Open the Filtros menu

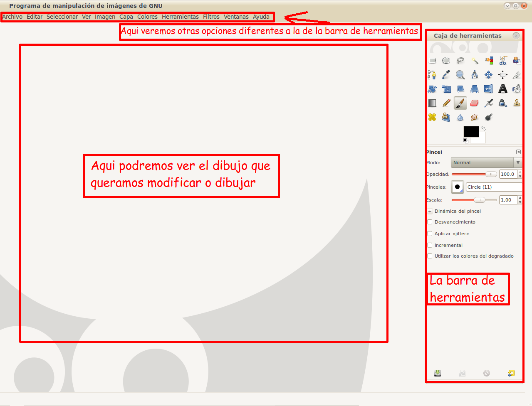click(211, 17)
